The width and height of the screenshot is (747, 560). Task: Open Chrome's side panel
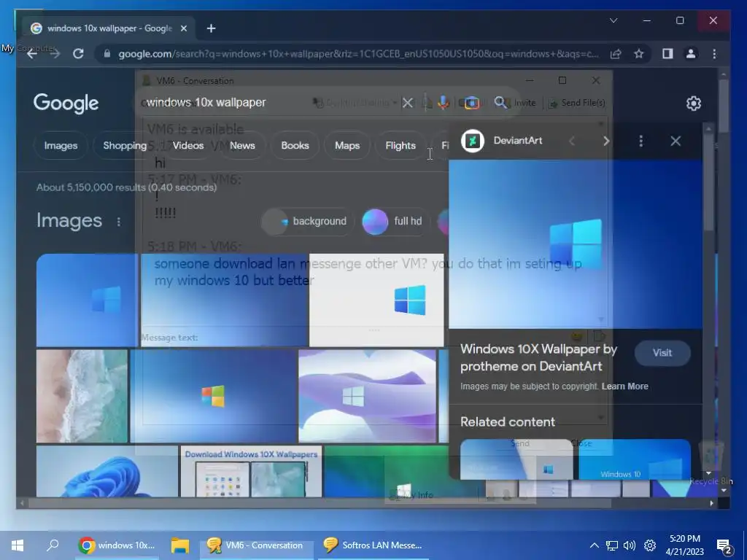coord(667,54)
